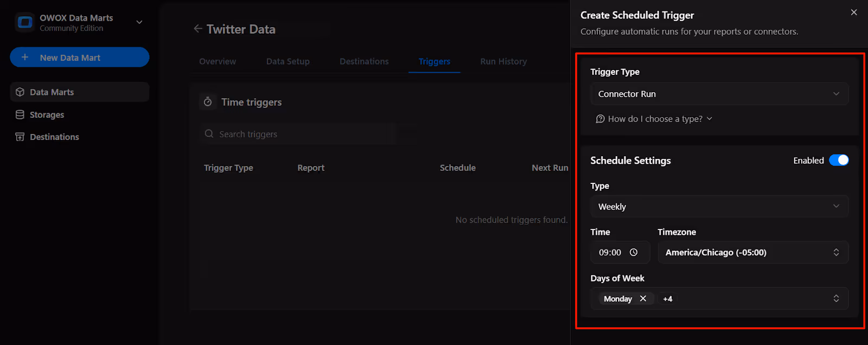The height and width of the screenshot is (345, 868).
Task: Click the Schedule column header
Action: coord(458,168)
